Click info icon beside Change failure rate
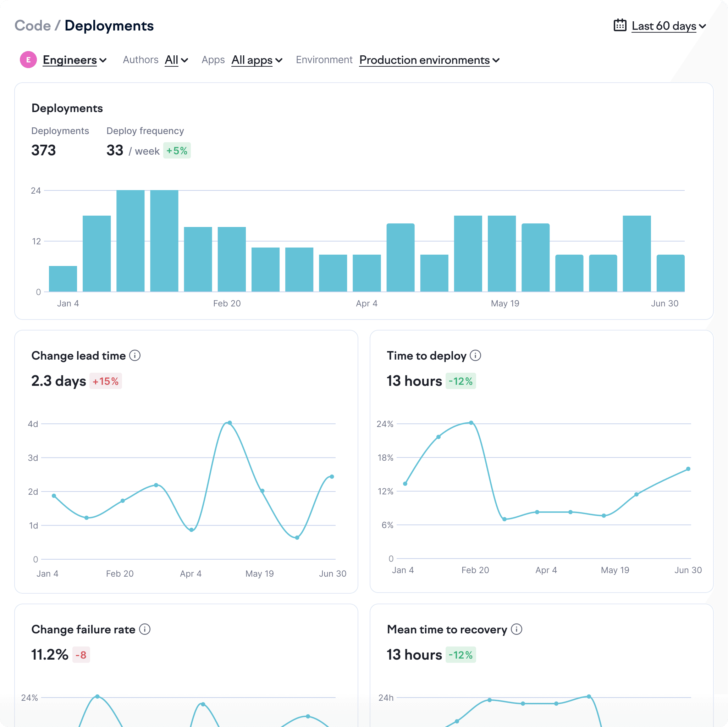The width and height of the screenshot is (728, 727). tap(145, 629)
